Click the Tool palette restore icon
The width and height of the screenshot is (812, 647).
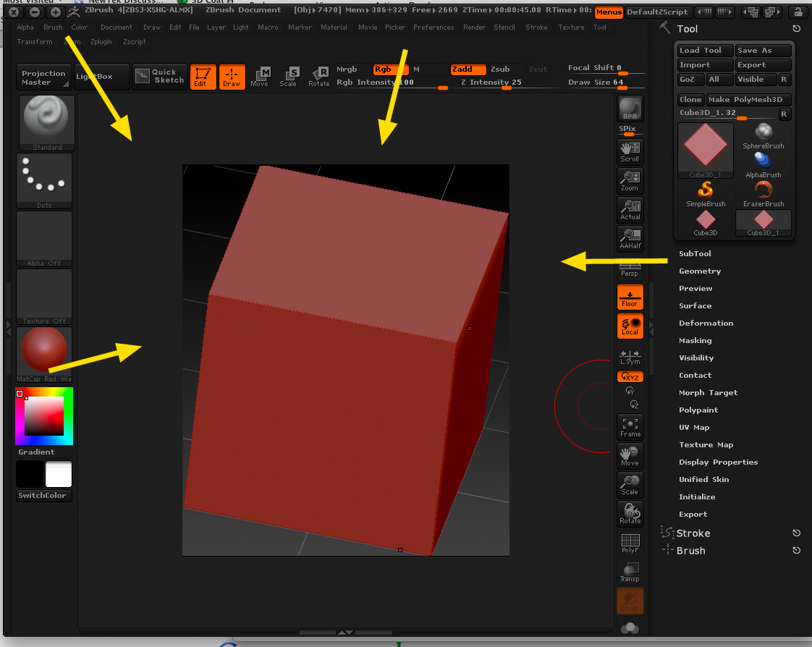tap(797, 28)
